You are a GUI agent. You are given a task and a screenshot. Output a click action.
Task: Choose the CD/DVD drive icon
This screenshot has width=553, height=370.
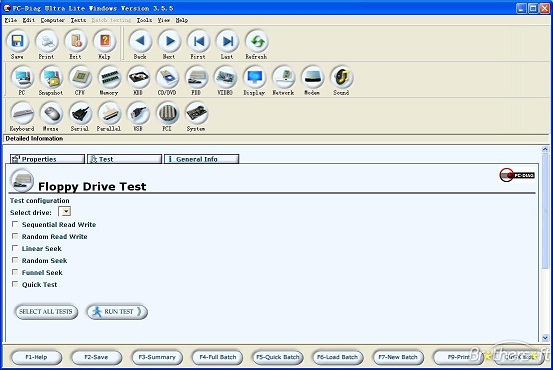click(167, 77)
